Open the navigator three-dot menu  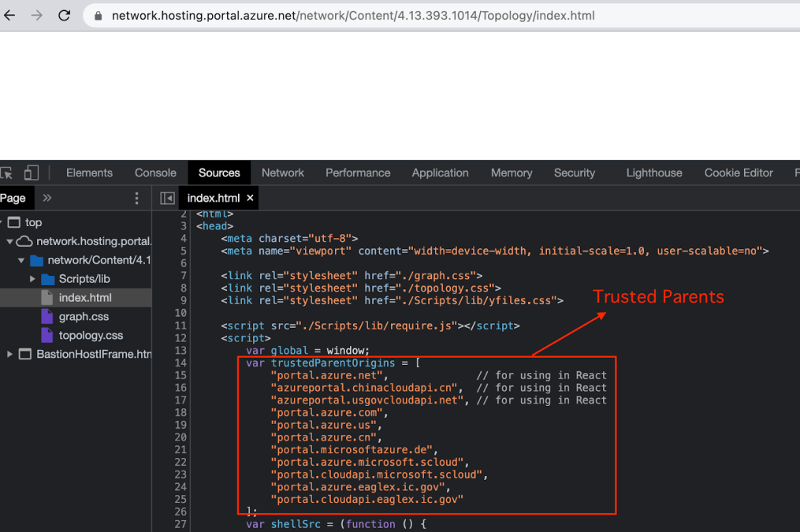pos(136,198)
